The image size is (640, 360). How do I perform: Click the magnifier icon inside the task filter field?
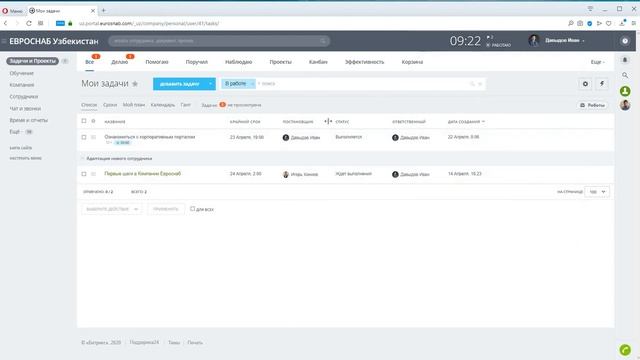point(472,84)
